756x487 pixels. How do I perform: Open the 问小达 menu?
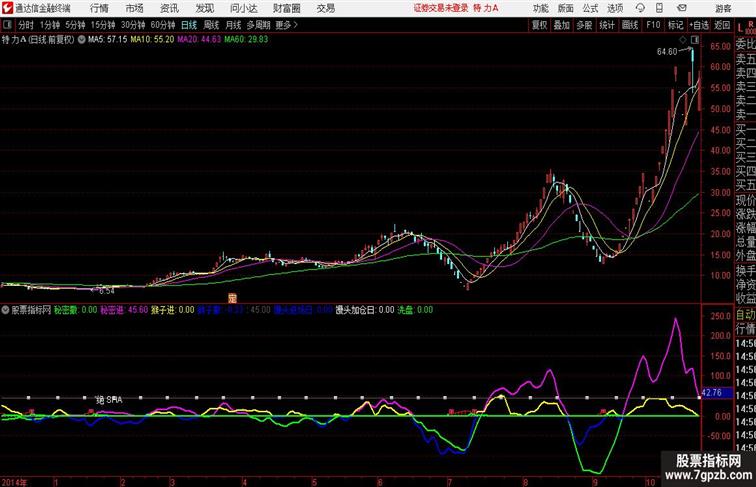(x=243, y=8)
